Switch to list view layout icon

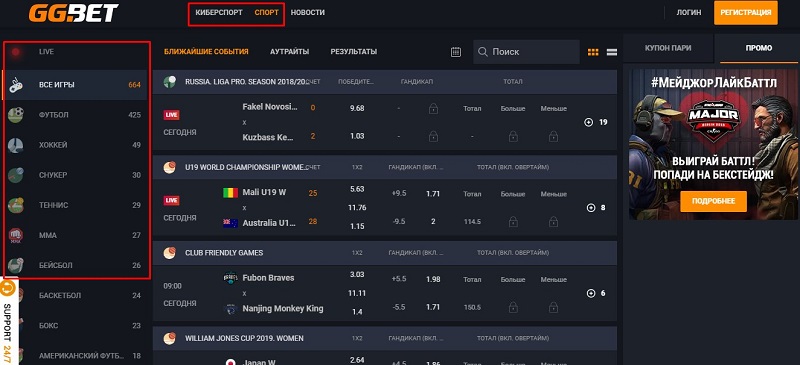pos(612,52)
